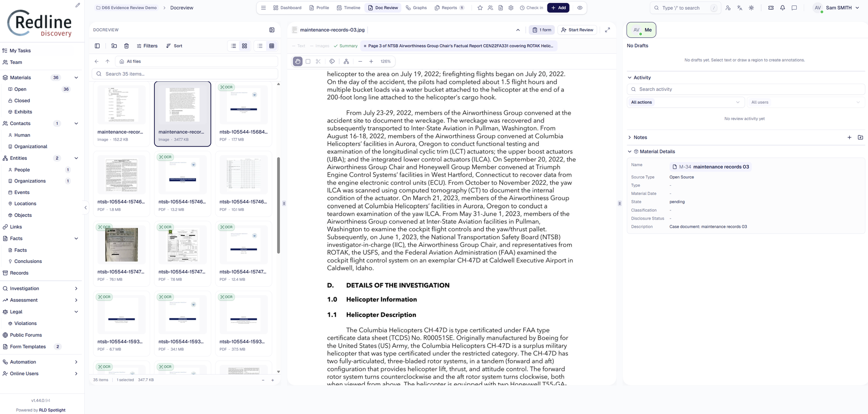868x414 pixels.
Task: Click the Add button
Action: click(x=558, y=8)
